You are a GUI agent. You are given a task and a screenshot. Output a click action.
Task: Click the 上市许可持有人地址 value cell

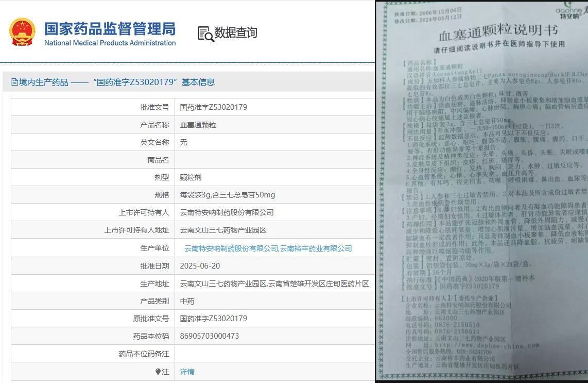(223, 230)
